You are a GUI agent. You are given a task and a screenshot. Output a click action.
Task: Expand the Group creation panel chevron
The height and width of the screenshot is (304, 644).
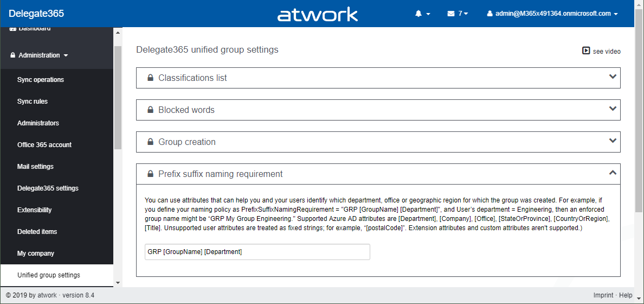[613, 141]
